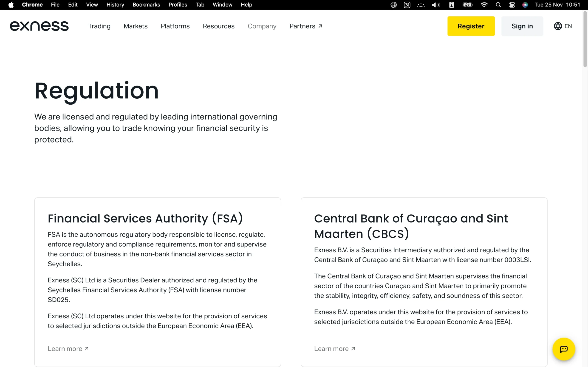This screenshot has height=367, width=588.
Task: Open Chrome's Bookmarks menu
Action: [146, 5]
